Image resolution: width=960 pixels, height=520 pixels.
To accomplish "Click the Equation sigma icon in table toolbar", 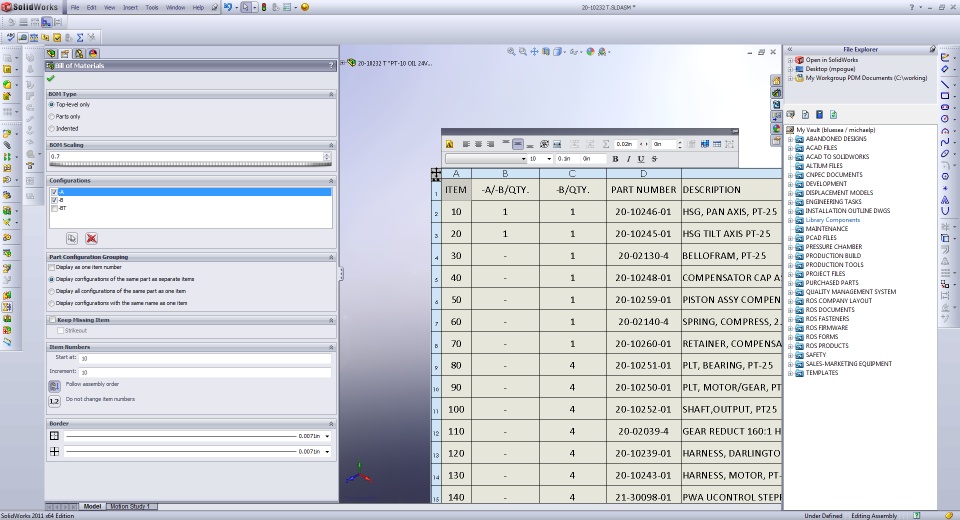I will (606, 145).
